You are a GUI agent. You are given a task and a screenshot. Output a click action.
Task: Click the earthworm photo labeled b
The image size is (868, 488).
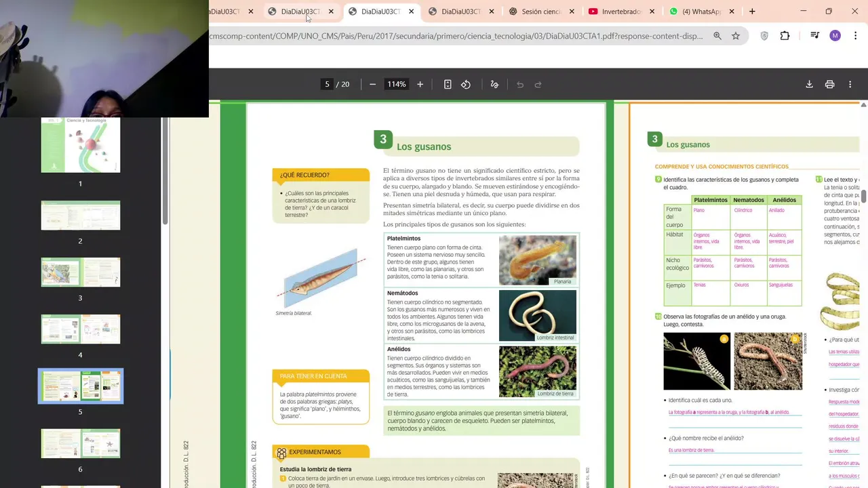pyautogui.click(x=768, y=361)
